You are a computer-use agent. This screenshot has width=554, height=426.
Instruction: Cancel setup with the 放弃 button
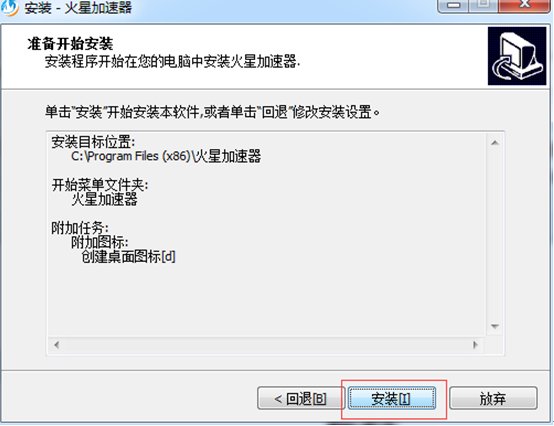pos(493,398)
